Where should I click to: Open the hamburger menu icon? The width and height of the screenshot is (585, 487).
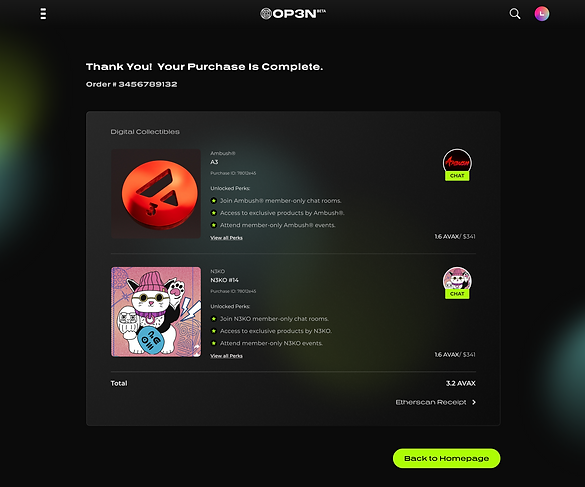43,14
